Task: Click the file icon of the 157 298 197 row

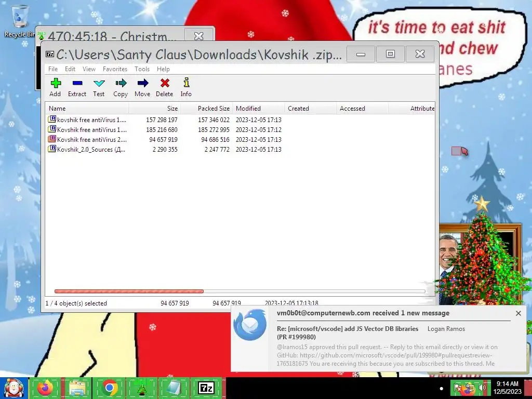Action: (52, 119)
